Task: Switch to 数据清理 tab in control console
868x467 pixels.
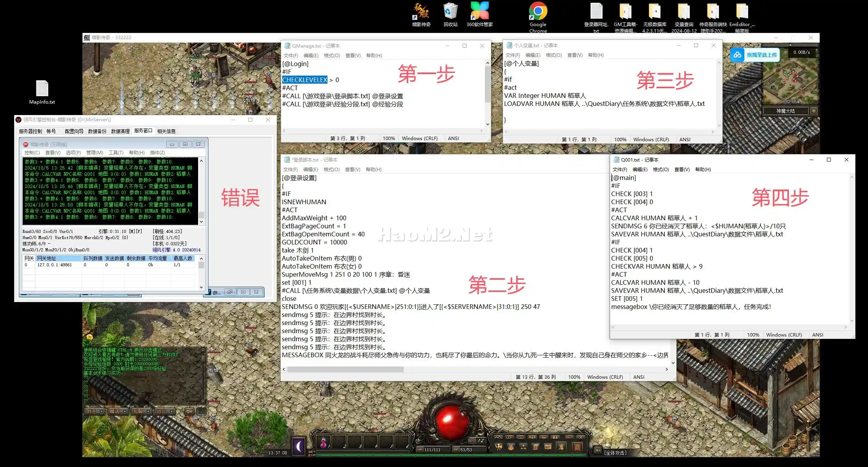Action: point(120,131)
